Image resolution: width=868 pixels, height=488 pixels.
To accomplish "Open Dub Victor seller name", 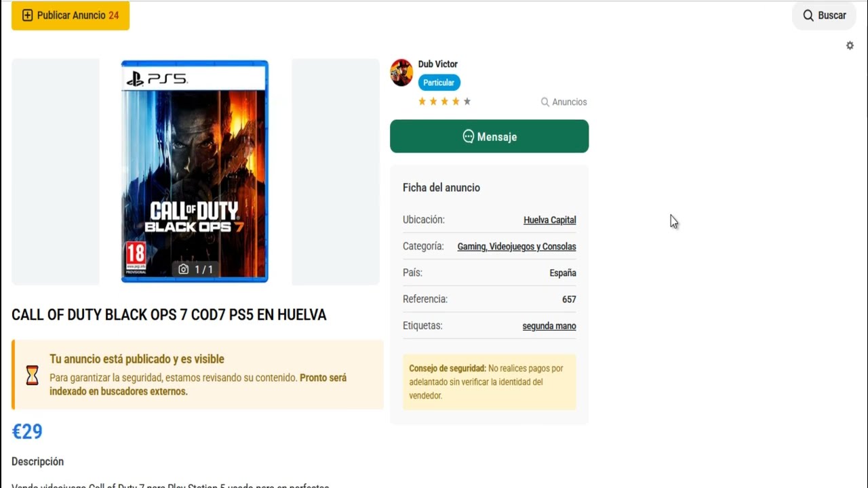I will [x=437, y=64].
